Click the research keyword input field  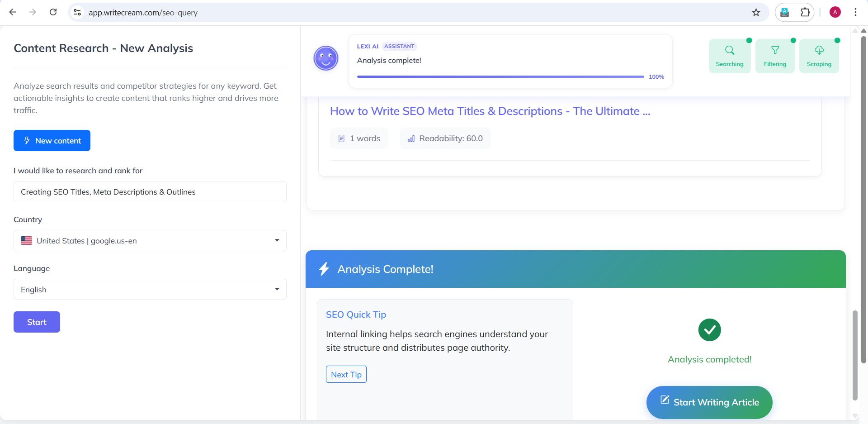click(150, 192)
